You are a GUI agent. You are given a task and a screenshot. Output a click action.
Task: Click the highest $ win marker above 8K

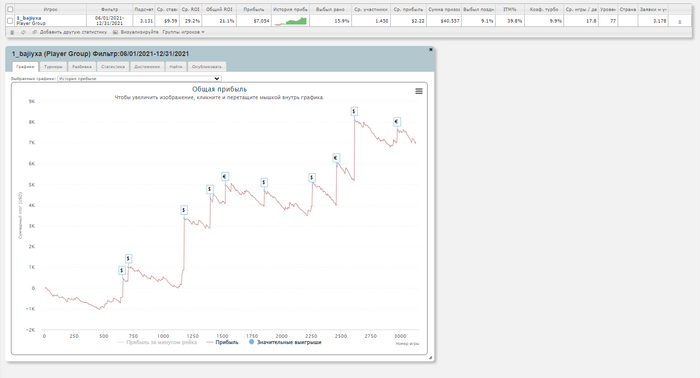(354, 111)
